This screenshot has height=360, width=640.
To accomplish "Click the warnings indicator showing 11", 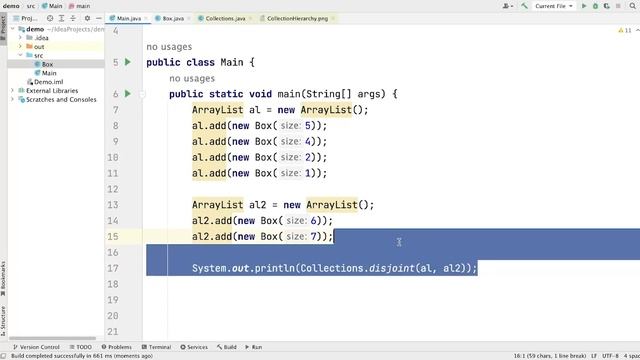I will (x=625, y=30).
